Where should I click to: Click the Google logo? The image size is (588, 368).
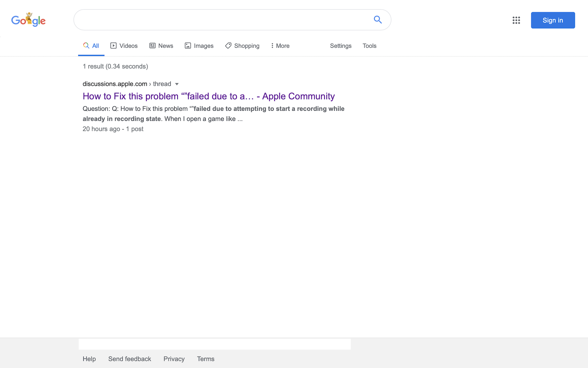click(x=28, y=20)
